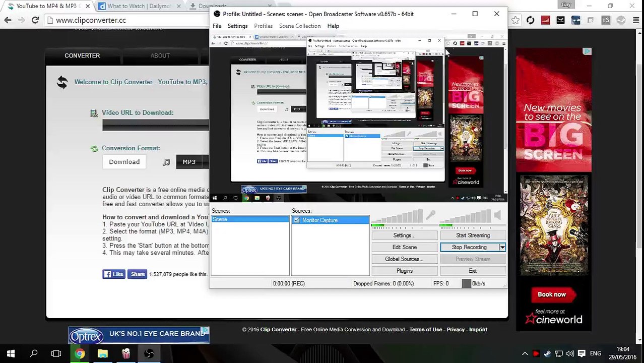Switch to the CONVERTER tab

pyautogui.click(x=82, y=55)
